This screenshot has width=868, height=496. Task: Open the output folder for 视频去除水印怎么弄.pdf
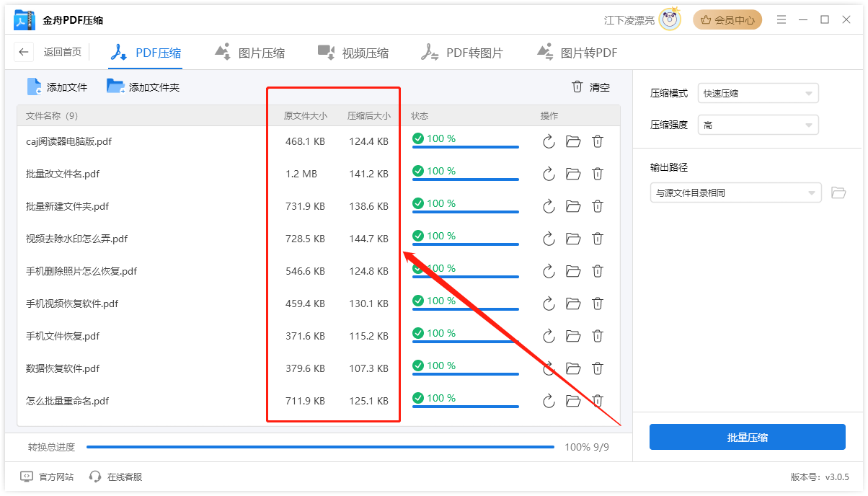(x=573, y=239)
